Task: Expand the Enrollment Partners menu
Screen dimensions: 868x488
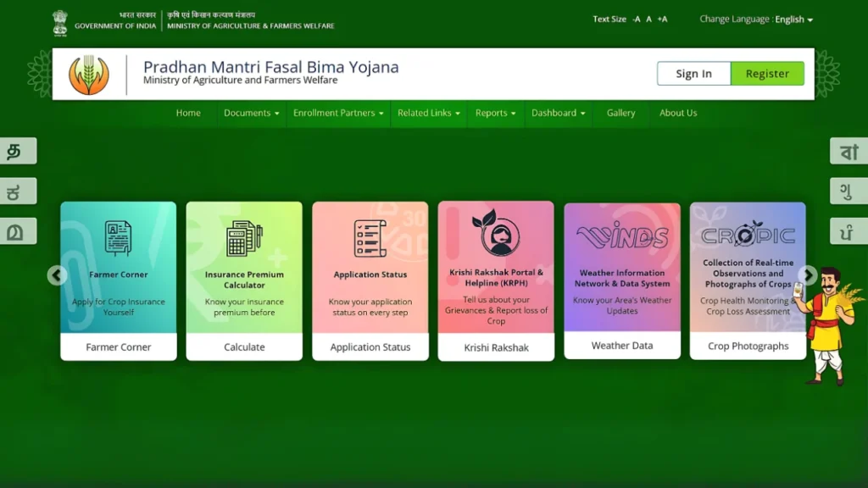Action: tap(338, 113)
